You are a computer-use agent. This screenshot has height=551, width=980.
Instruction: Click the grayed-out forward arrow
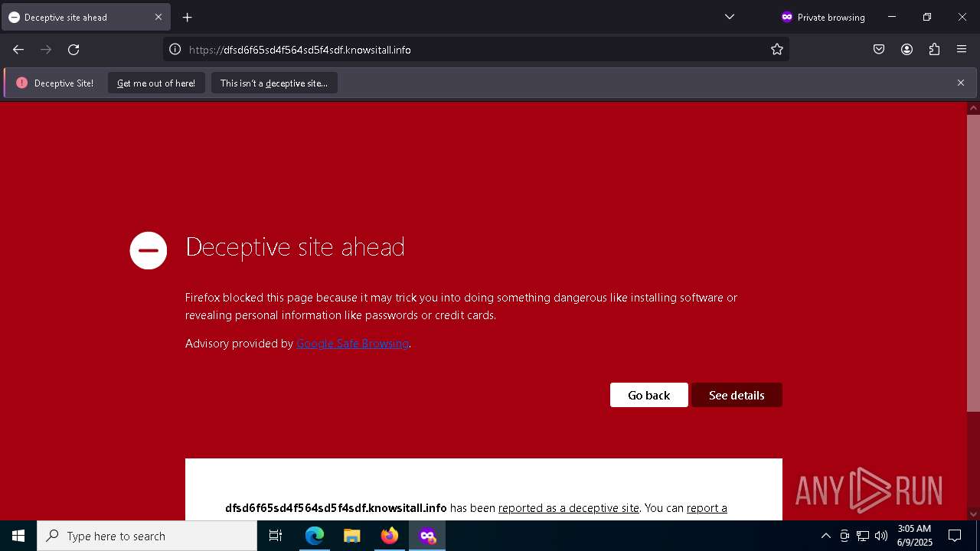point(46,50)
